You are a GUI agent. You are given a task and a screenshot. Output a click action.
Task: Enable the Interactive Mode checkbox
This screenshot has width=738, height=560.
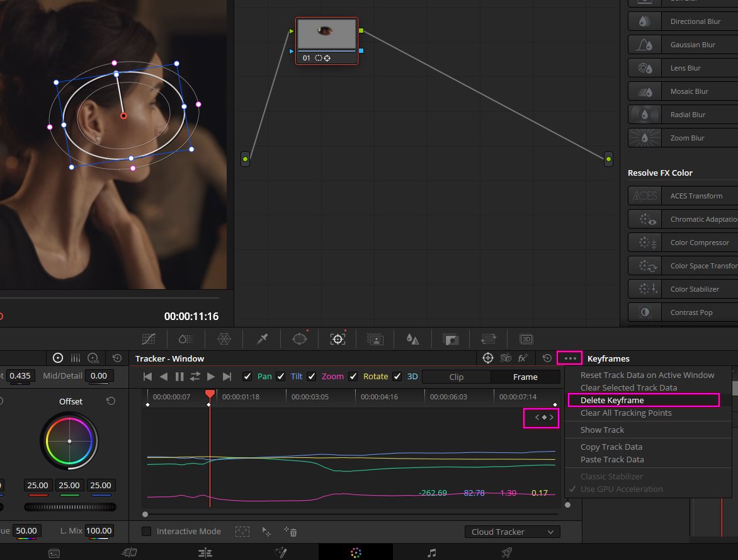coord(146,531)
